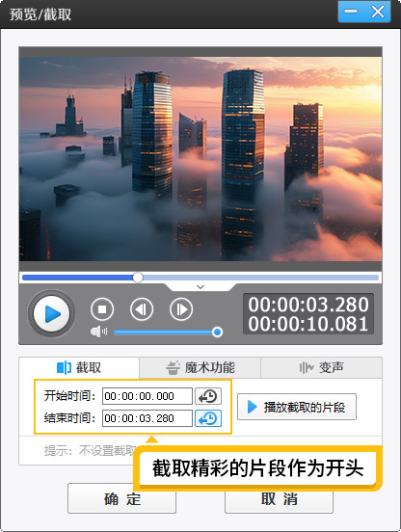Open the 变声 tab
The image size is (401, 532).
tap(321, 367)
